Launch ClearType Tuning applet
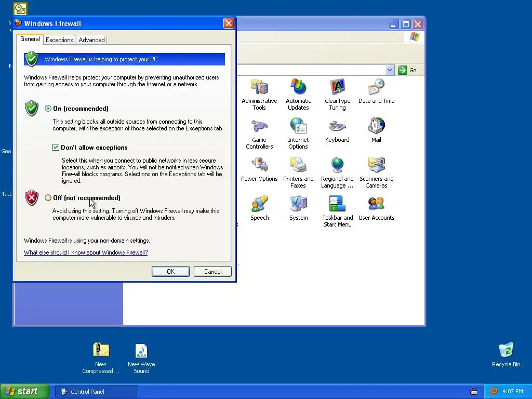532x399 pixels. point(337,95)
